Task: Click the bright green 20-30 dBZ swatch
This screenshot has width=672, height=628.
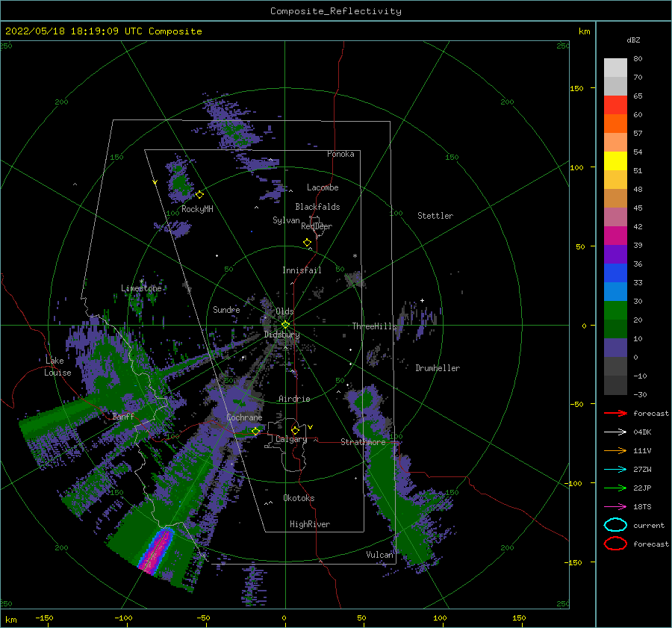Action: tap(615, 310)
